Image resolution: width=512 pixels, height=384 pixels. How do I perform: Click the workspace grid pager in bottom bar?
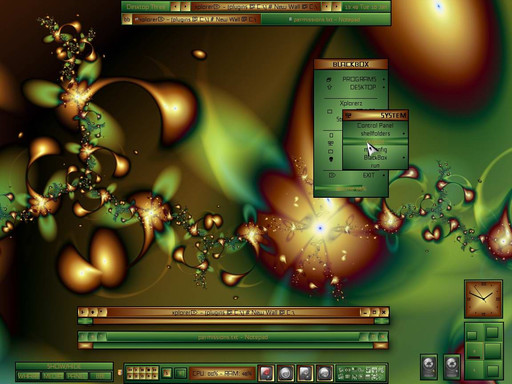coord(142,373)
